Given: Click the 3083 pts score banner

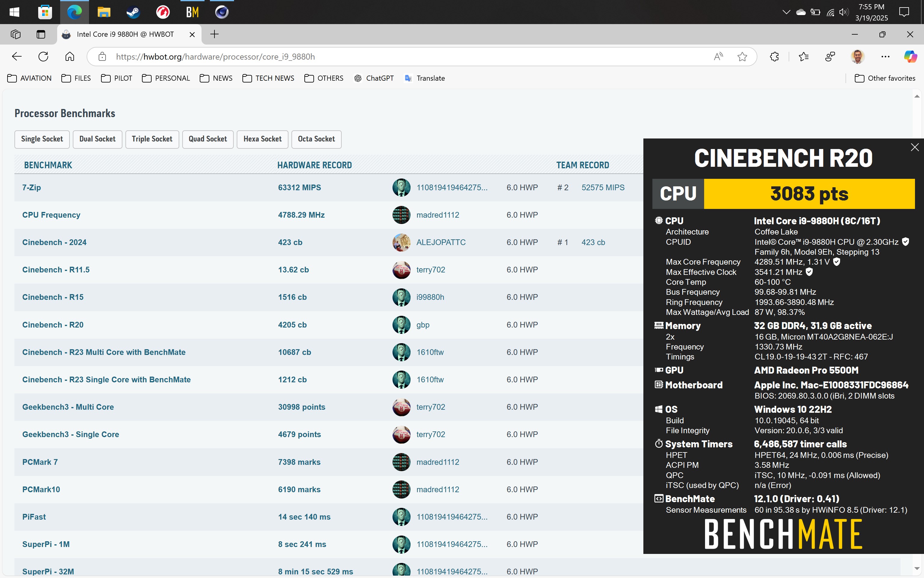Looking at the screenshot, I should pos(809,194).
